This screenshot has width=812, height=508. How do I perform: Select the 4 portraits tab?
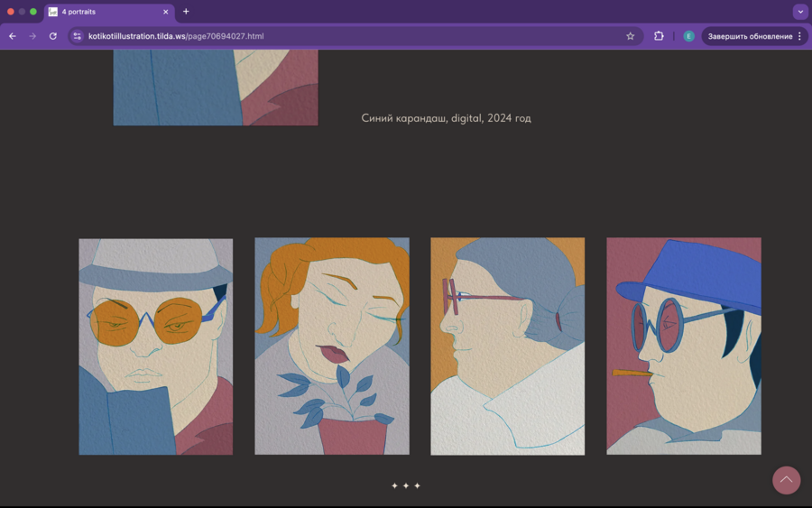[x=104, y=12]
